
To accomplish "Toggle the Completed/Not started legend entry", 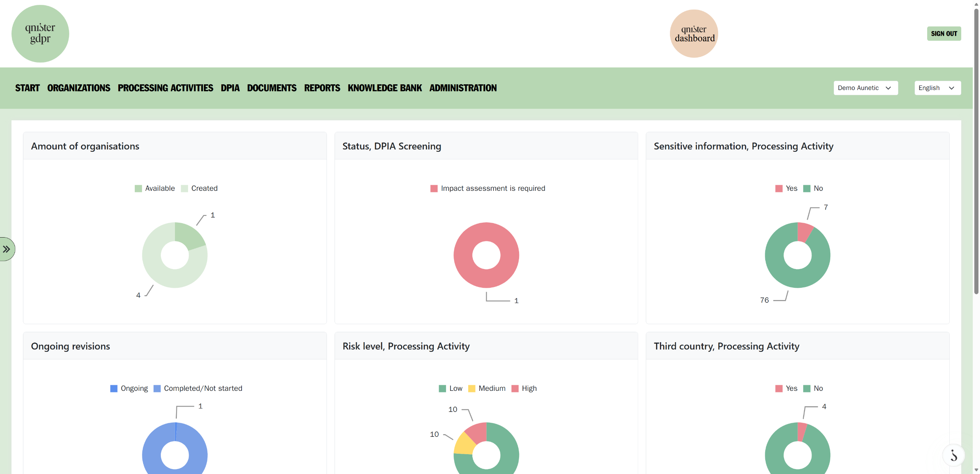I will 198,389.
